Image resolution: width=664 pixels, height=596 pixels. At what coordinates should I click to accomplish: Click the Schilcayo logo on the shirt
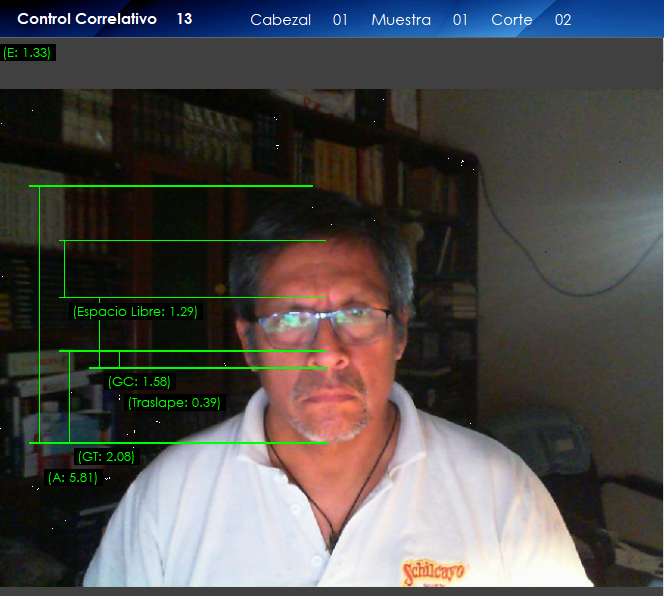coord(434,571)
